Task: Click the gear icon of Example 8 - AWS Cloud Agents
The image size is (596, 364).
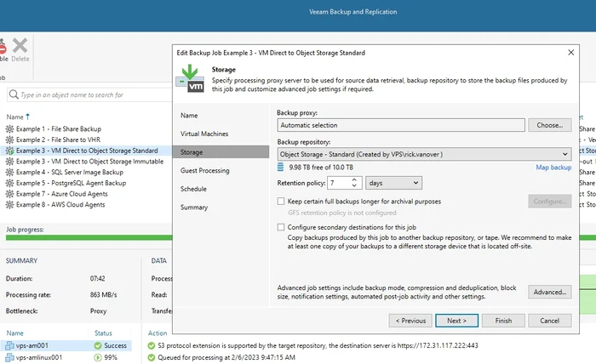Action: [10, 205]
